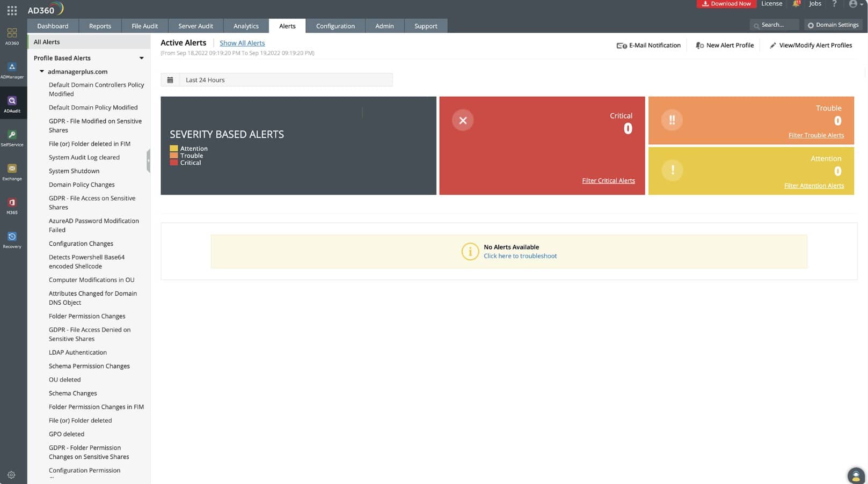Create a New Alert Profile
This screenshot has height=484, width=868.
click(x=725, y=46)
